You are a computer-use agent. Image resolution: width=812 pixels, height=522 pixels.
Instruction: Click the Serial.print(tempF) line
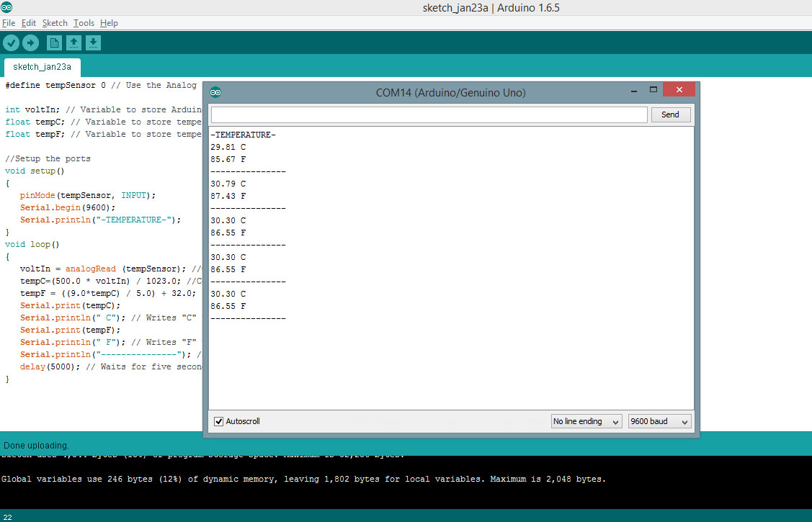click(x=70, y=330)
